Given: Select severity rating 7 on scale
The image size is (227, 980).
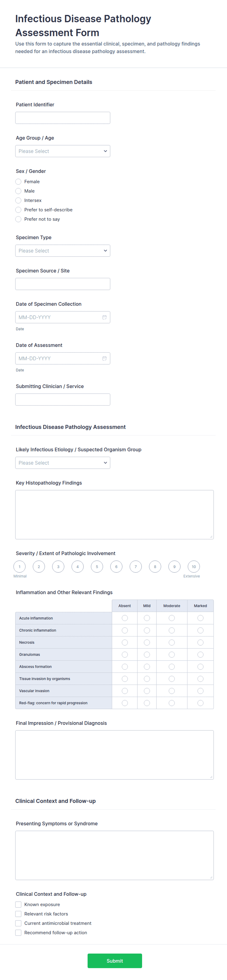Looking at the screenshot, I should click(x=136, y=566).
